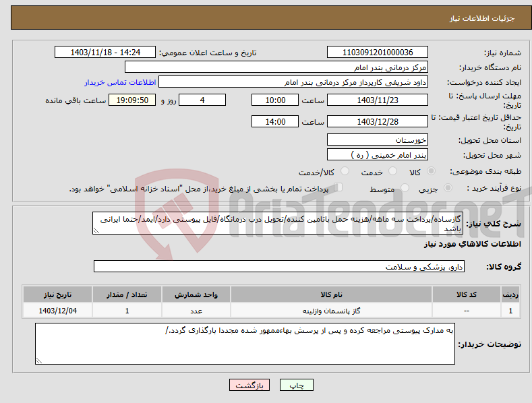The width and height of the screenshot is (532, 403).
Task: Click the goods group field دارو، پزشکی و سلامت
Action: click(x=279, y=267)
